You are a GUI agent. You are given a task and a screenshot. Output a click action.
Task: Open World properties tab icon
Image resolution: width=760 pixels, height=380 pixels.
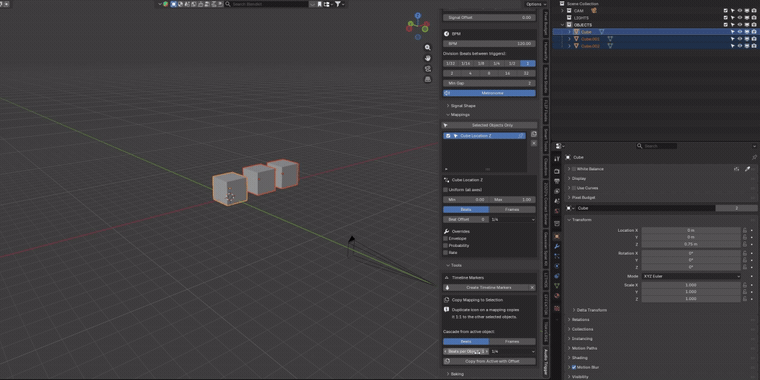point(556,210)
